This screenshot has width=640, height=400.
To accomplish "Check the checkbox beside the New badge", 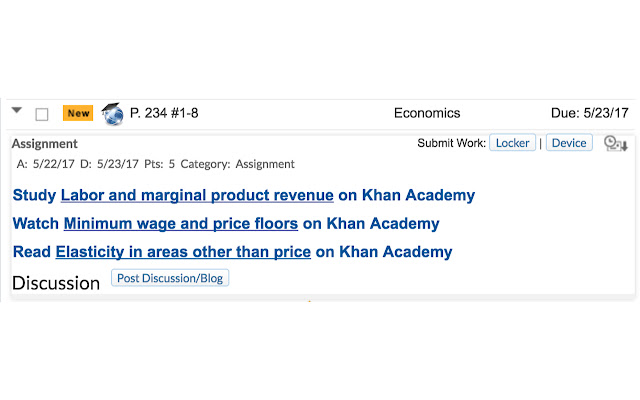I will (x=42, y=114).
